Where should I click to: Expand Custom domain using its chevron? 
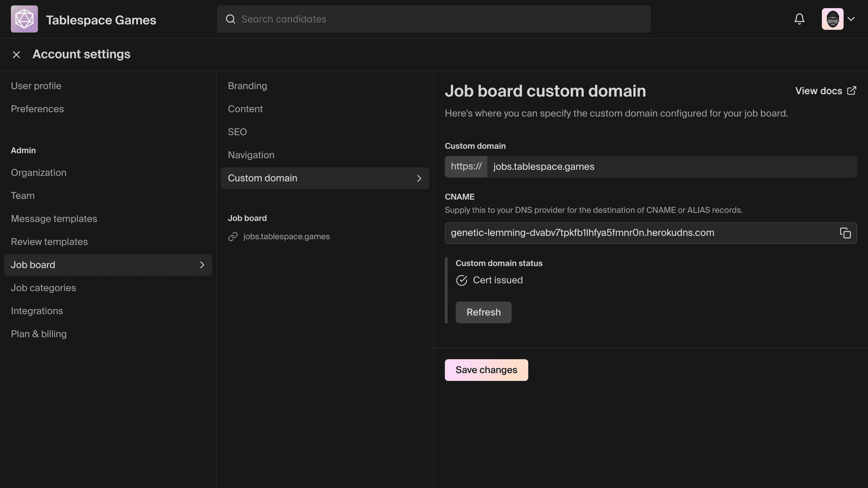[x=419, y=178]
